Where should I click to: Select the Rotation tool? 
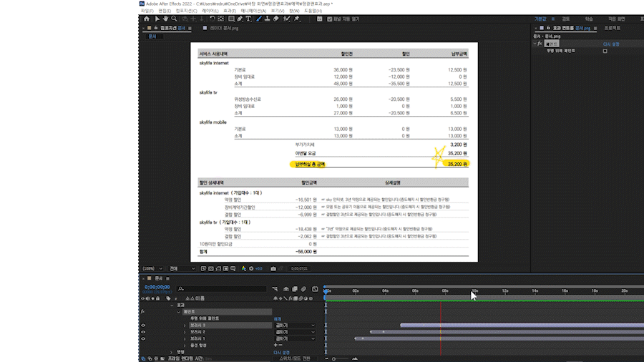coord(212,19)
